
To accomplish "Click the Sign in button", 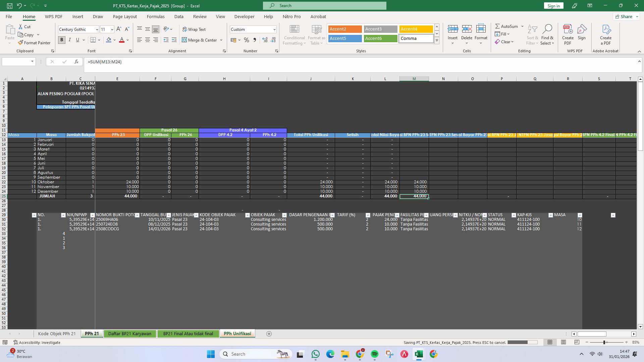I will pyautogui.click(x=553, y=6).
